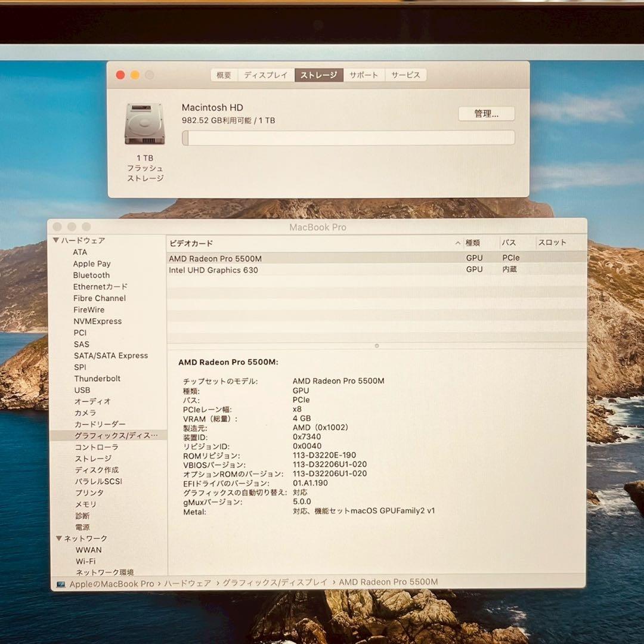
Task: Open the USB section in the sidebar
Action: click(x=82, y=390)
